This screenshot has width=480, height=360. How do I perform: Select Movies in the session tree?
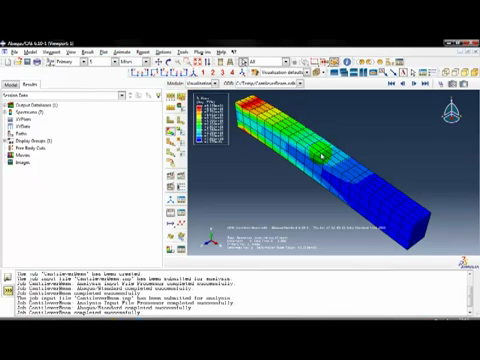(23, 155)
